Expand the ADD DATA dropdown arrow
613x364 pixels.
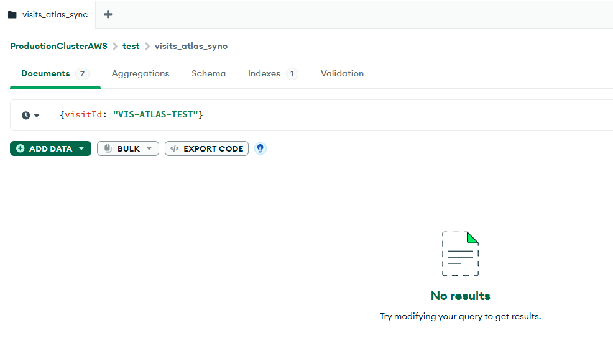point(81,148)
